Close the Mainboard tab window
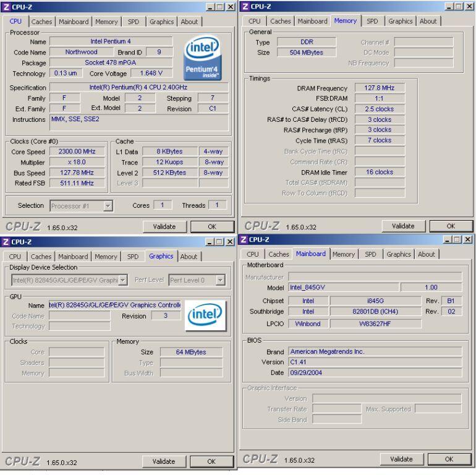Viewport: 476px width, 475px height. (467, 239)
